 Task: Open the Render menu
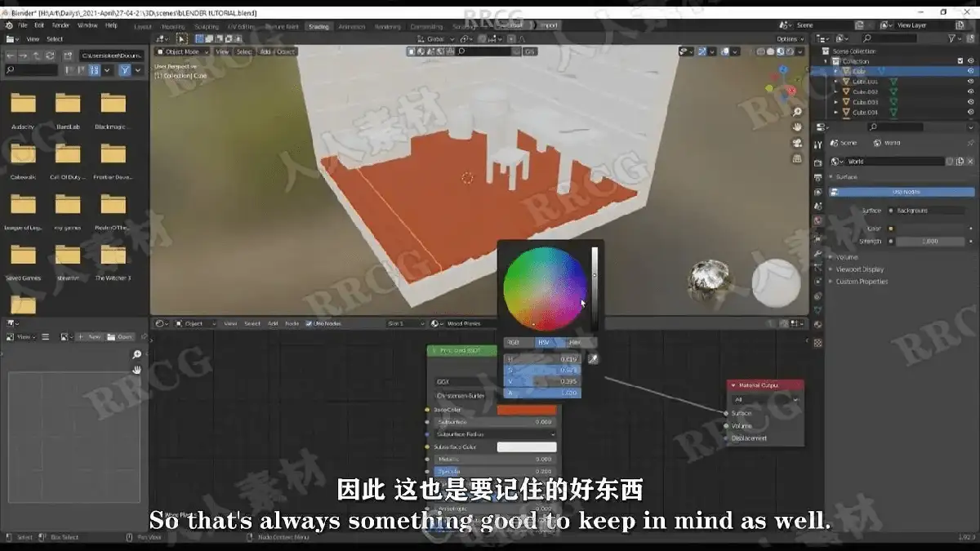pyautogui.click(x=61, y=25)
